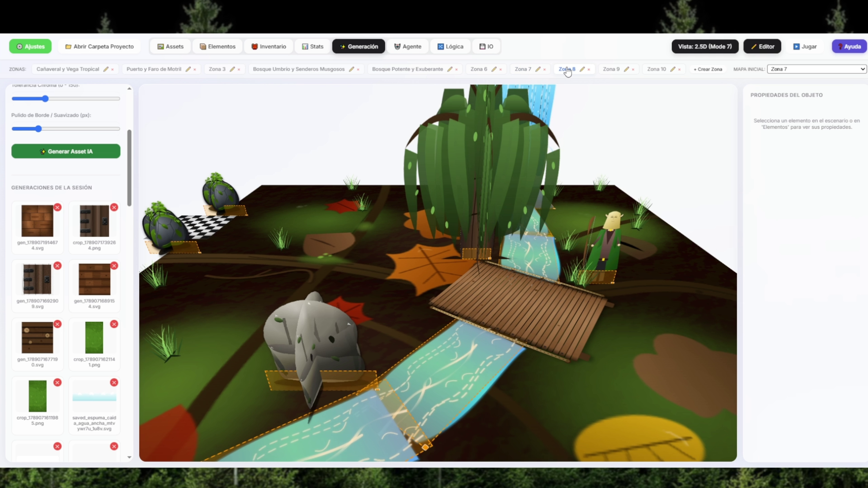Rename Bosque Potente y Exuberante zone
This screenshot has width=868, height=488.
(x=450, y=69)
